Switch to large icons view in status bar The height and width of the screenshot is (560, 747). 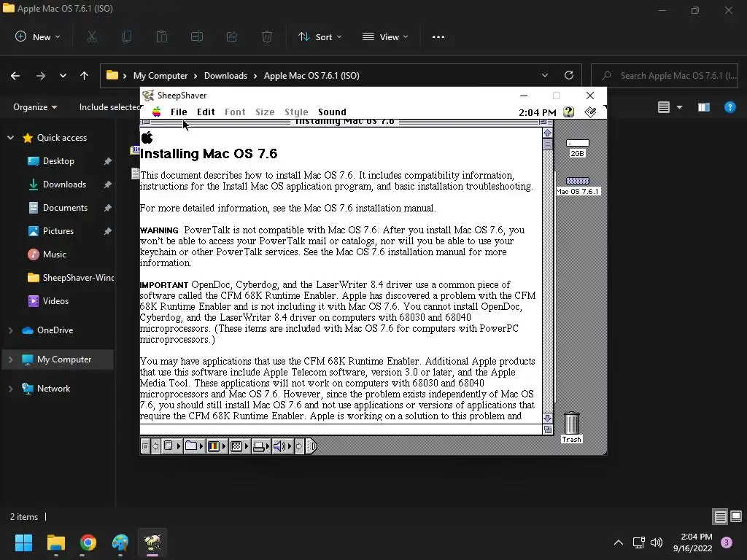click(736, 516)
